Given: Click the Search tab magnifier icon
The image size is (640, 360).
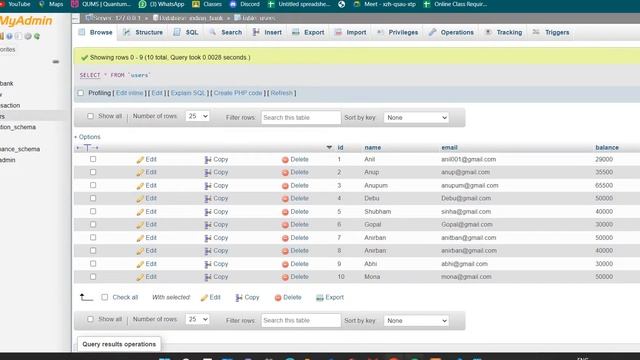Looking at the screenshot, I should click(213, 32).
